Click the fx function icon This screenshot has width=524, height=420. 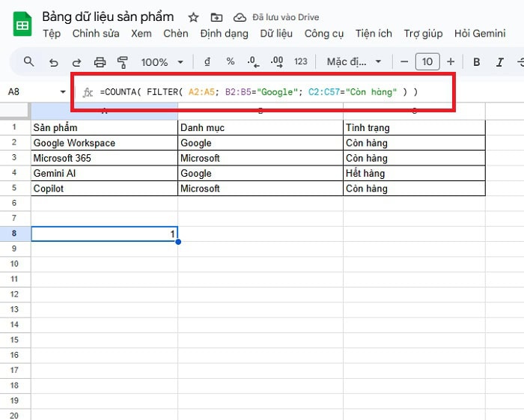88,92
